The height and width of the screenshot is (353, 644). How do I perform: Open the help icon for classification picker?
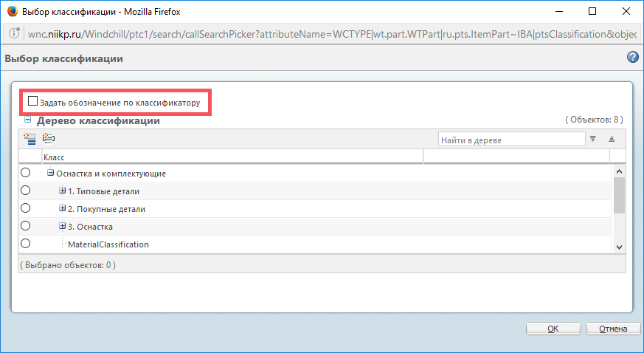coord(633,57)
